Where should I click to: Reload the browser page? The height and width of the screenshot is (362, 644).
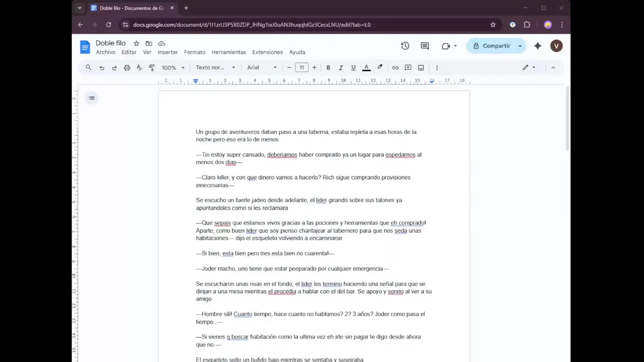pyautogui.click(x=108, y=25)
